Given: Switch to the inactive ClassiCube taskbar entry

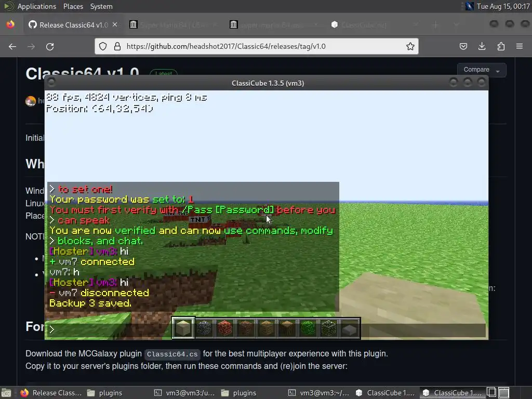Looking at the screenshot, I should [385, 393].
